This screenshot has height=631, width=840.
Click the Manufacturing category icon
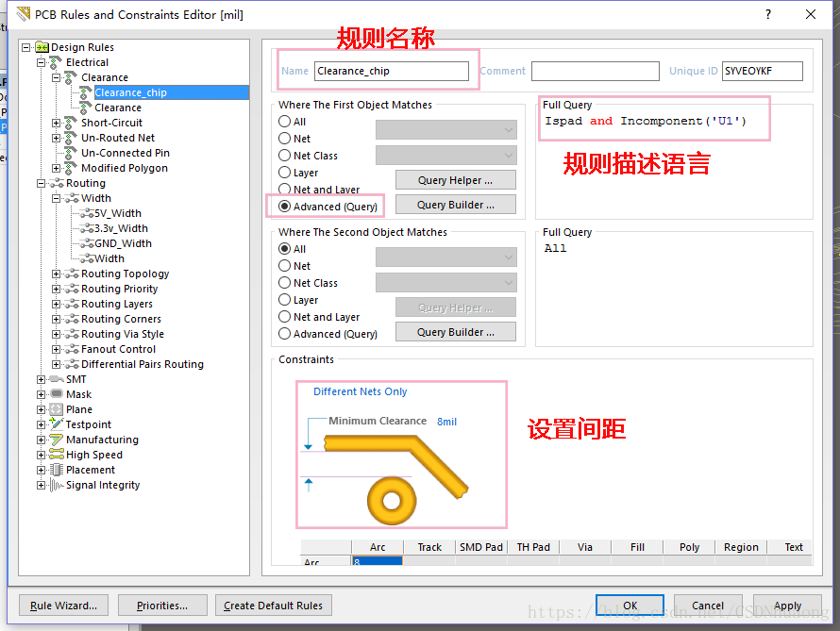tap(57, 440)
